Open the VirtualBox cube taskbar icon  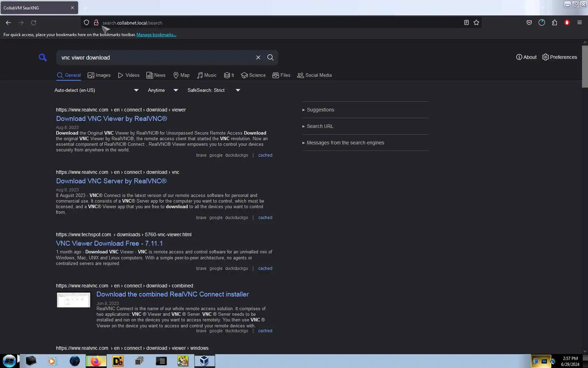(x=204, y=361)
